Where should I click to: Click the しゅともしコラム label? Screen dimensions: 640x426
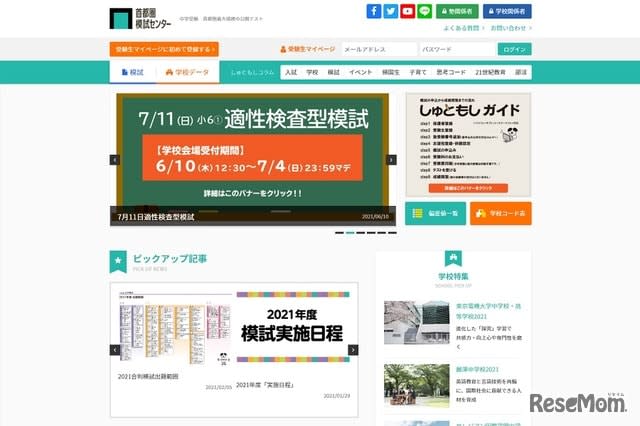click(252, 72)
